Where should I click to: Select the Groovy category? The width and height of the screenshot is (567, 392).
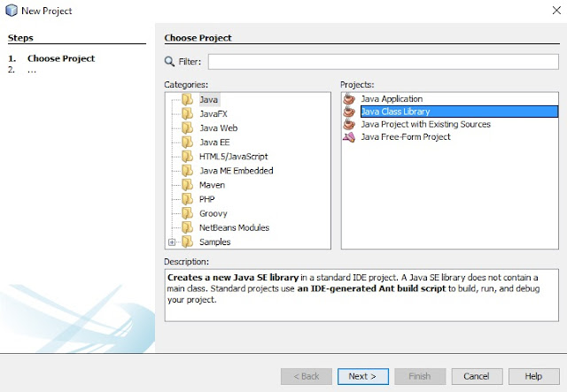(x=213, y=213)
